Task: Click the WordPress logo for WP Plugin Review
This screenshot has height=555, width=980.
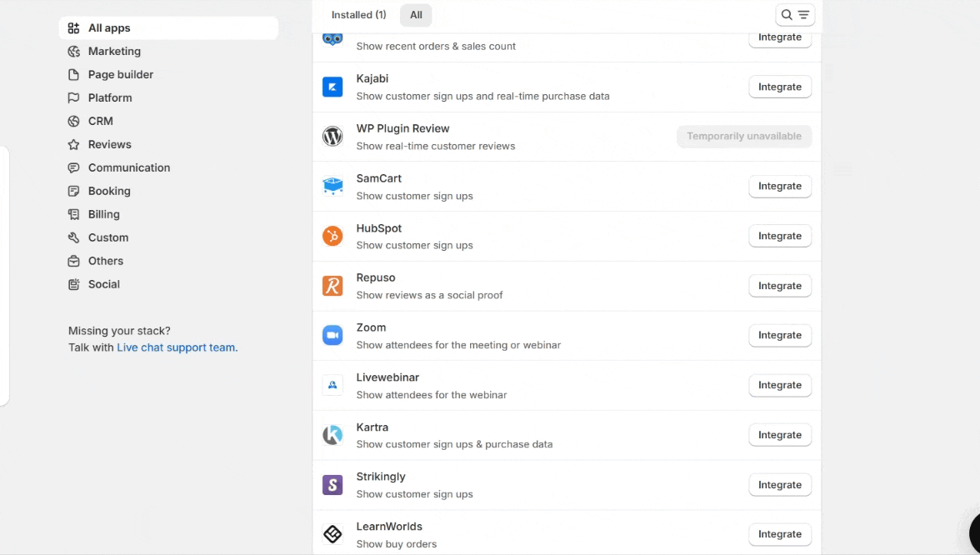Action: (332, 137)
